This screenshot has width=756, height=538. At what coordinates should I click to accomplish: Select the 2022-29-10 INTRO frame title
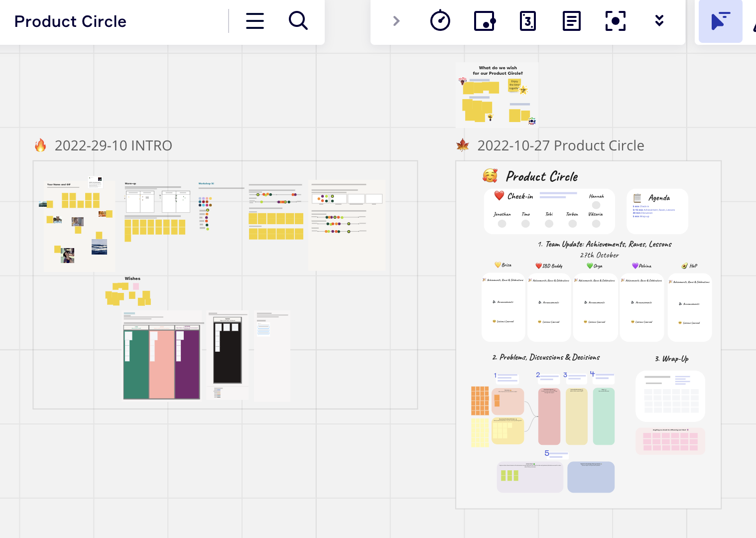tap(113, 145)
